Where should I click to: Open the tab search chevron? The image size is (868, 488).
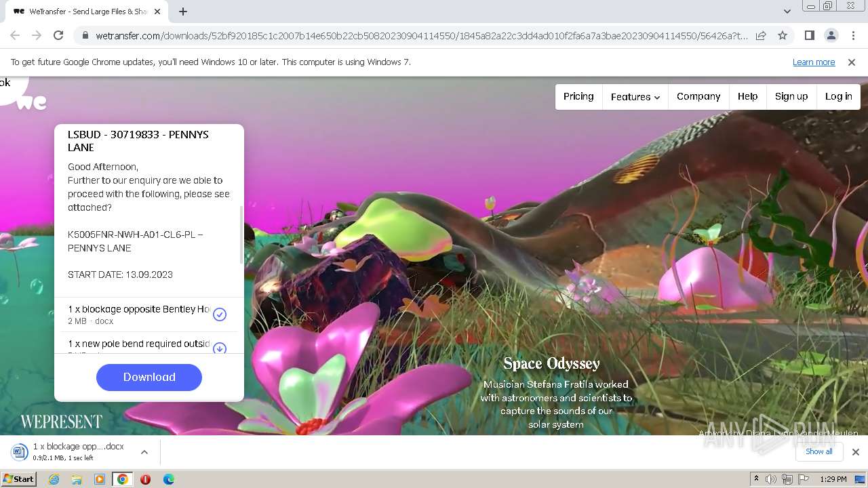tap(787, 12)
